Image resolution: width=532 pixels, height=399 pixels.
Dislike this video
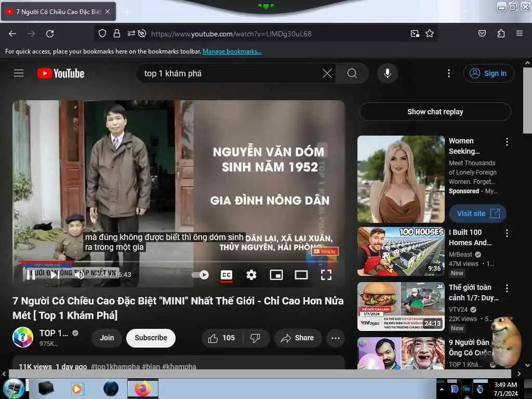tap(255, 338)
